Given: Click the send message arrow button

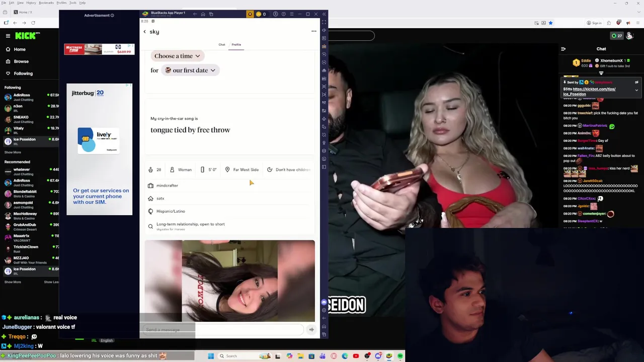Looking at the screenshot, I should [x=311, y=329].
